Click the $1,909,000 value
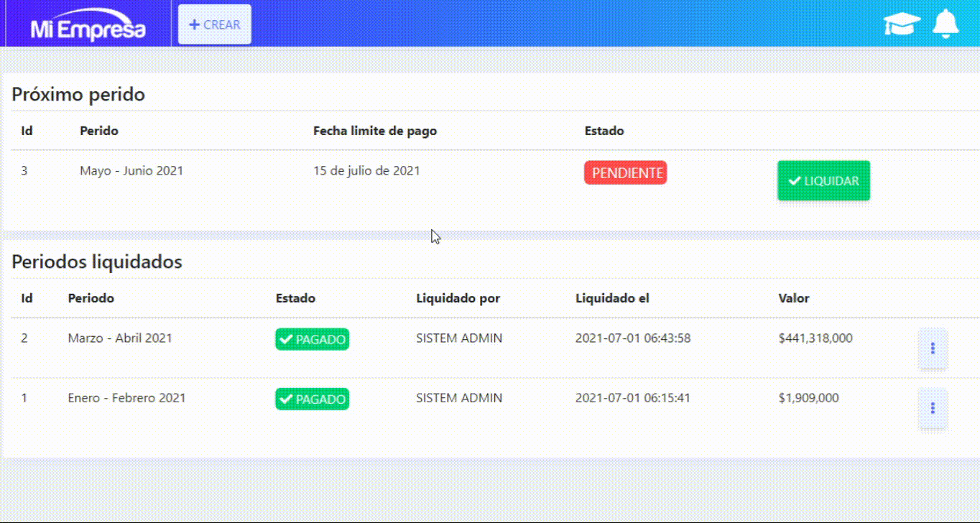 pos(808,398)
